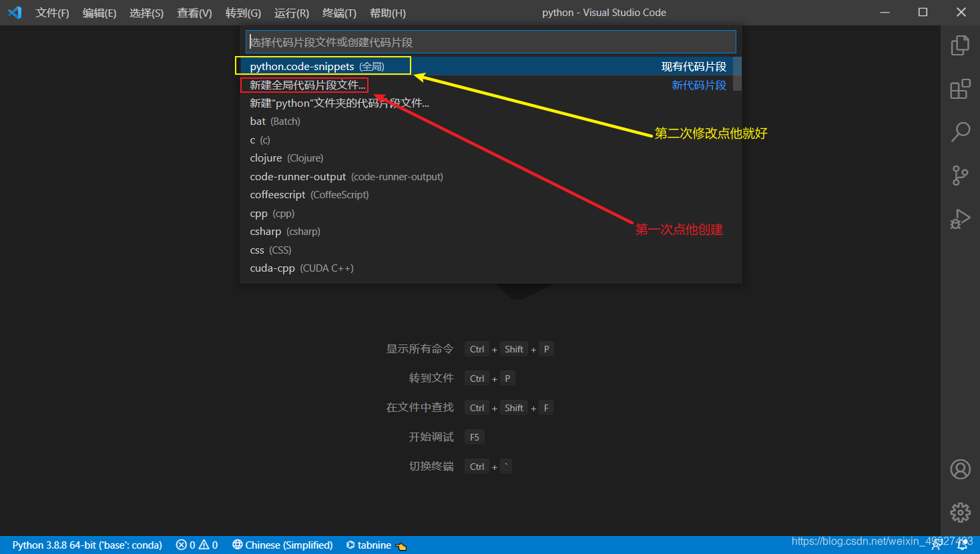980x554 pixels.
Task: Open the 转到(G) menu
Action: [243, 13]
